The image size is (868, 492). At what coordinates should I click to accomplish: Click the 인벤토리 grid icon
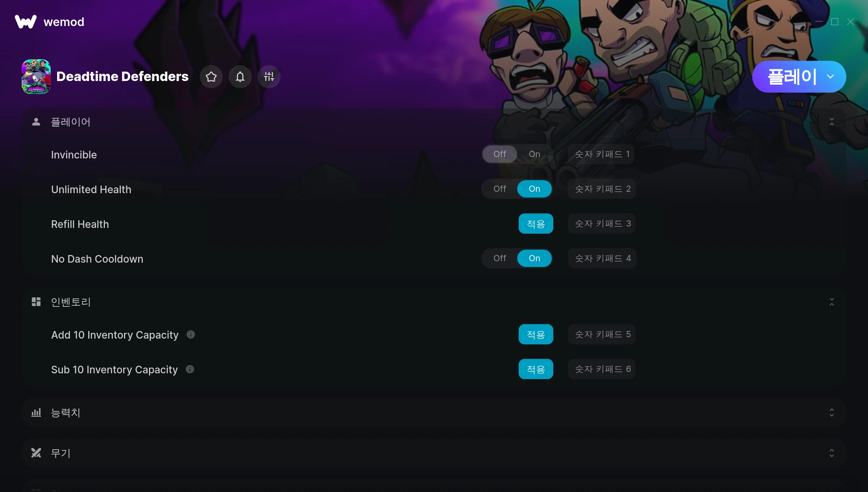(x=36, y=302)
